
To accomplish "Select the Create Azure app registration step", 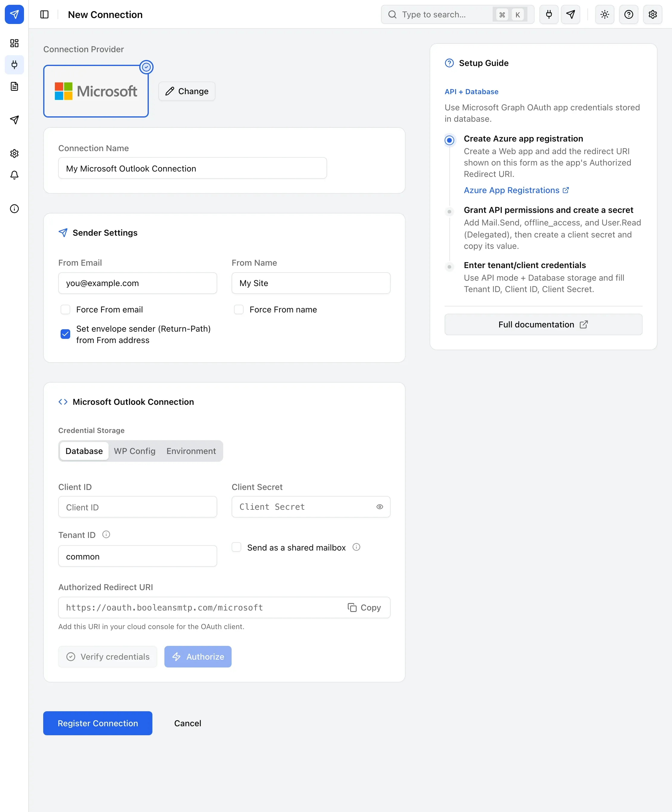I will [x=449, y=140].
